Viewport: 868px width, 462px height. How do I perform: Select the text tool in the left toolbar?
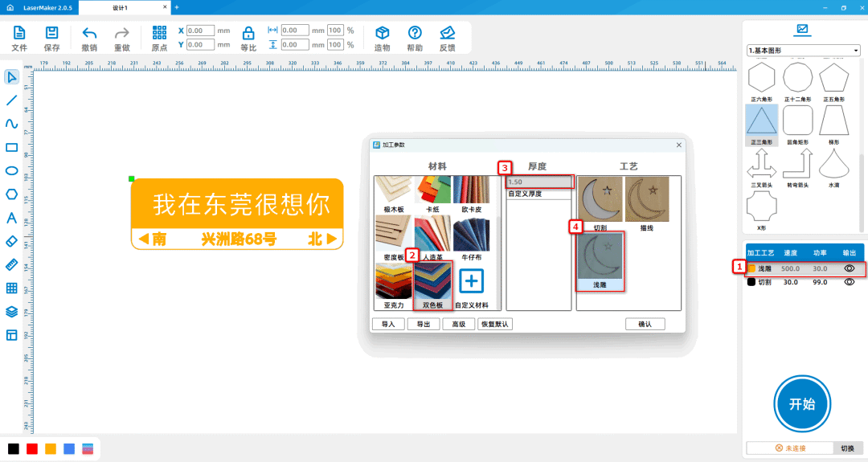coord(11,218)
